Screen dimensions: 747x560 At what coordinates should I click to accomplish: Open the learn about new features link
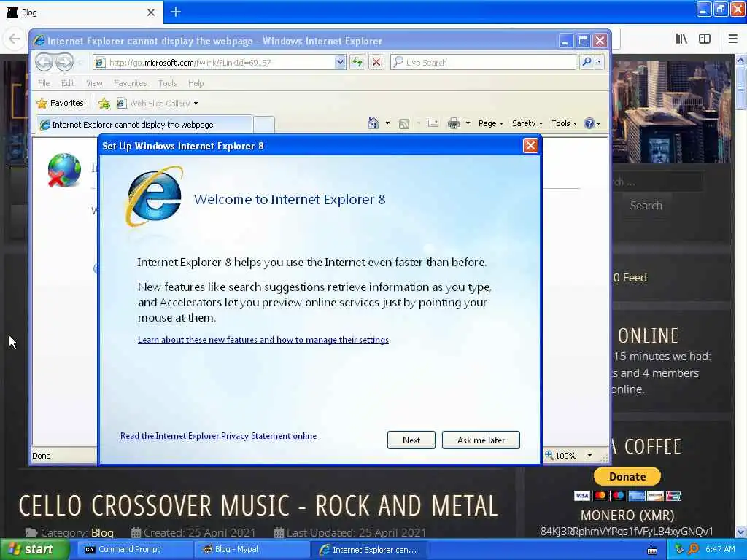tap(263, 340)
